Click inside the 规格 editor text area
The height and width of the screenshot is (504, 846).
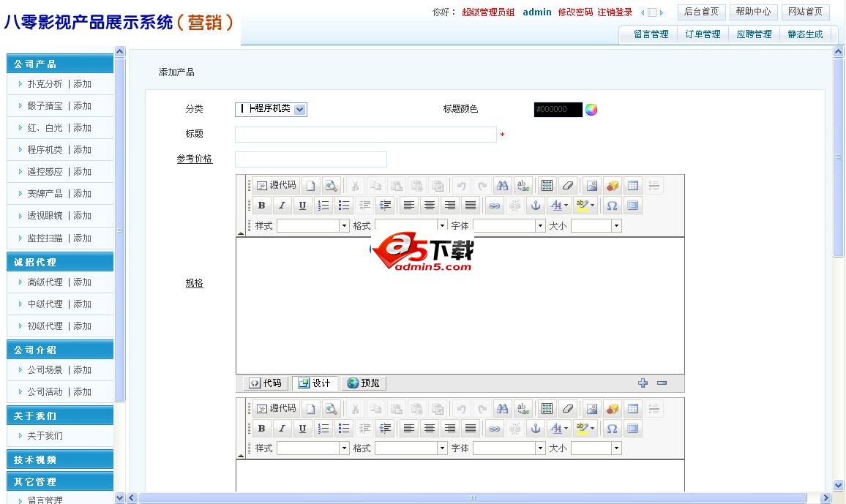[460, 306]
